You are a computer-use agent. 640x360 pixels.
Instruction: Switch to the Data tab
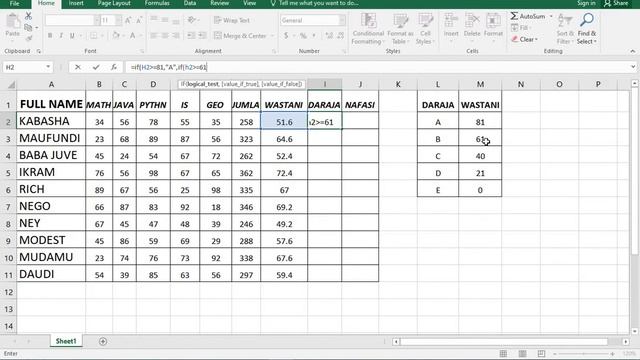click(x=189, y=3)
